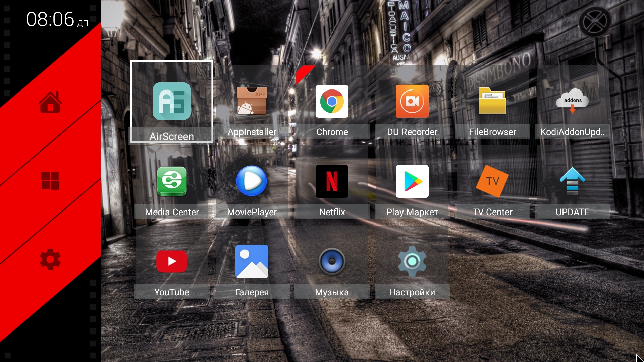Viewport: 644px width, 362px height.
Task: Launch TV Center orange icon
Action: (492, 181)
